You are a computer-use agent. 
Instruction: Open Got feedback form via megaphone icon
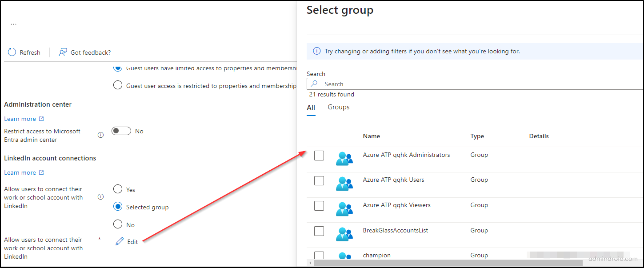(62, 52)
